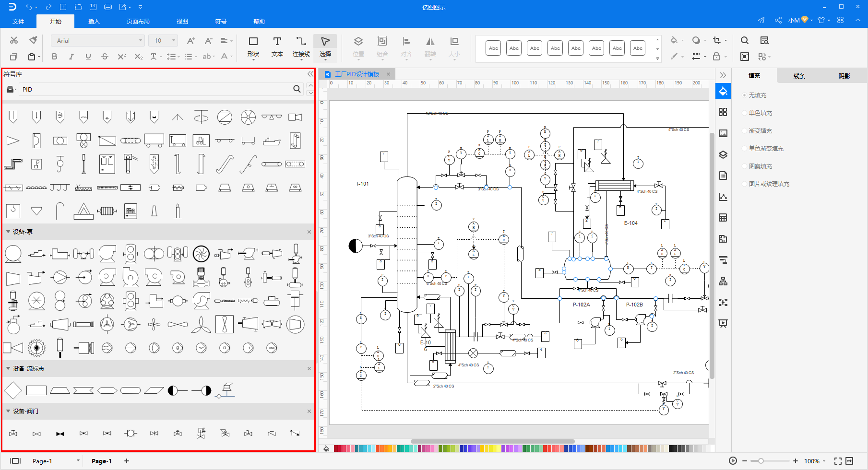Open the font size 10 dropdown
Viewport: 868px width, 470px height.
pos(163,40)
